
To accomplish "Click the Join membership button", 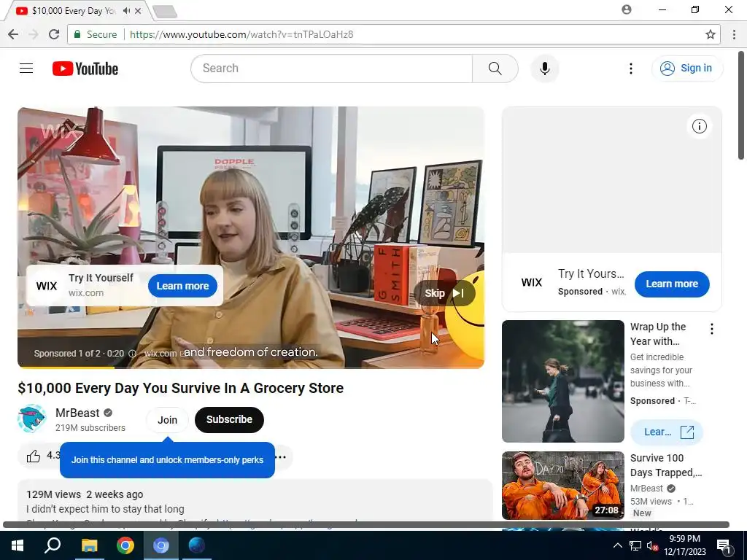I will pos(167,420).
